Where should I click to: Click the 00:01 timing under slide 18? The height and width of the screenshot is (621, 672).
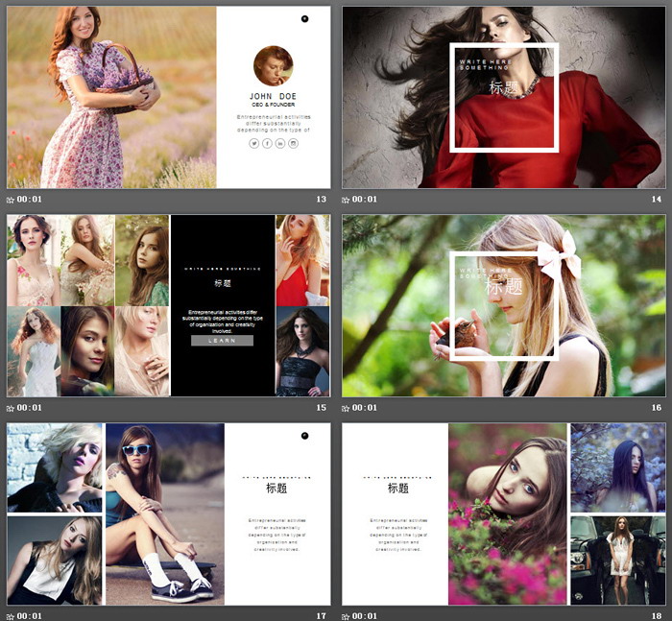click(x=365, y=615)
